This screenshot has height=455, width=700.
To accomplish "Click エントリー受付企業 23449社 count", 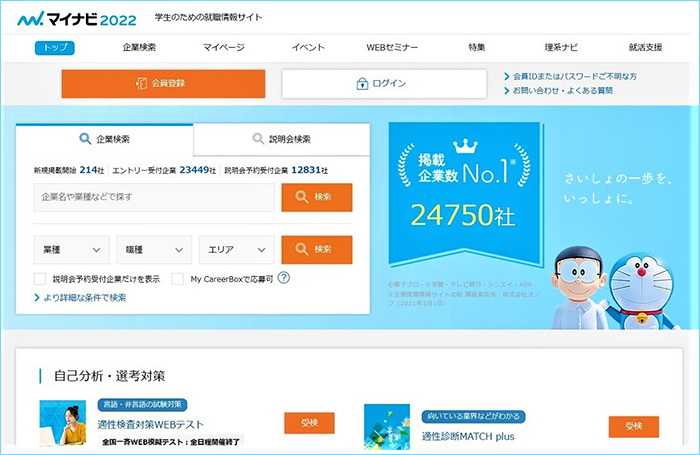I will [x=164, y=170].
